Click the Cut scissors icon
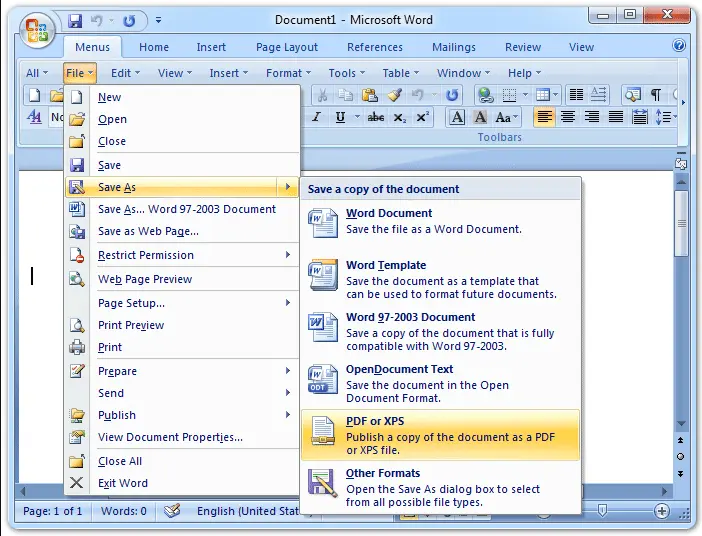The height and width of the screenshot is (536, 702). point(322,95)
